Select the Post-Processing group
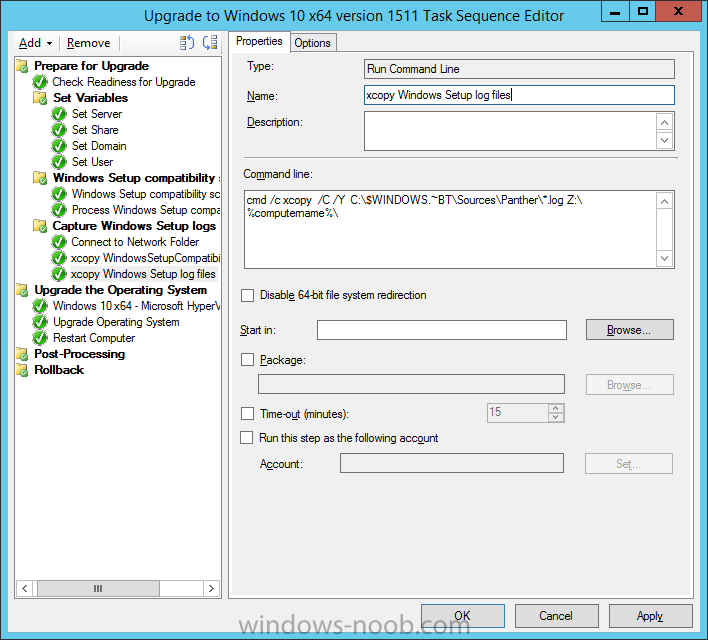 pyautogui.click(x=79, y=354)
